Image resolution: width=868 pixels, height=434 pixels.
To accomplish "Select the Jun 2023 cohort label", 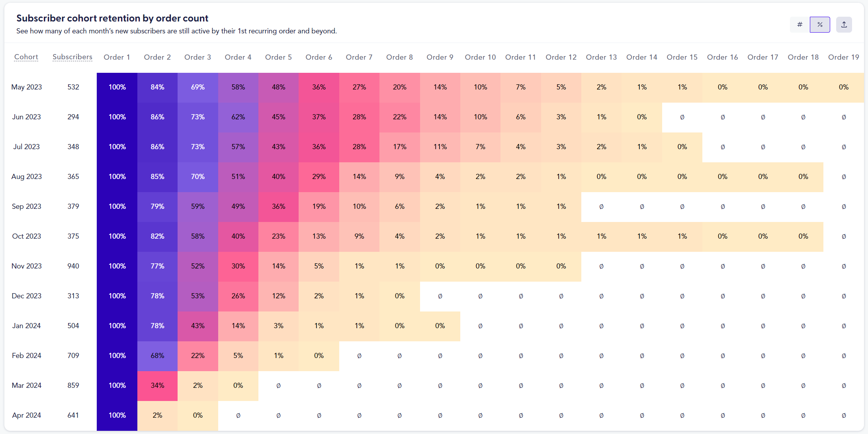I will coord(26,117).
